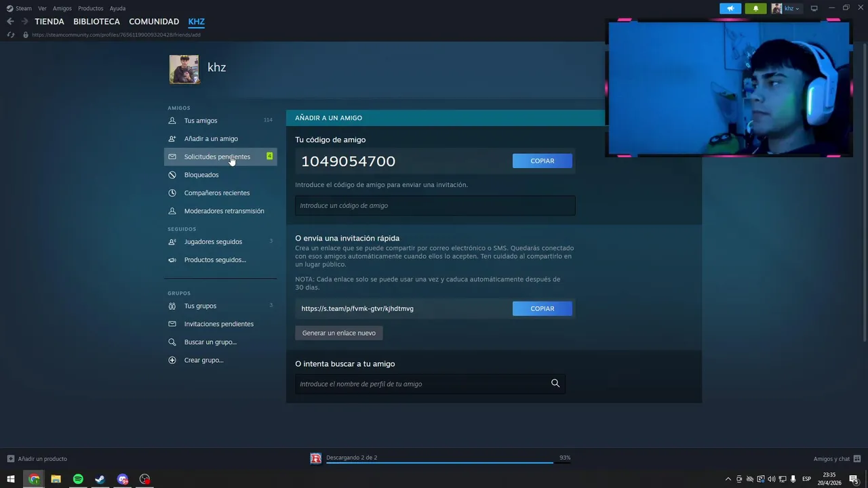Click the downloading game thumbnail
The image size is (868, 488).
315,459
